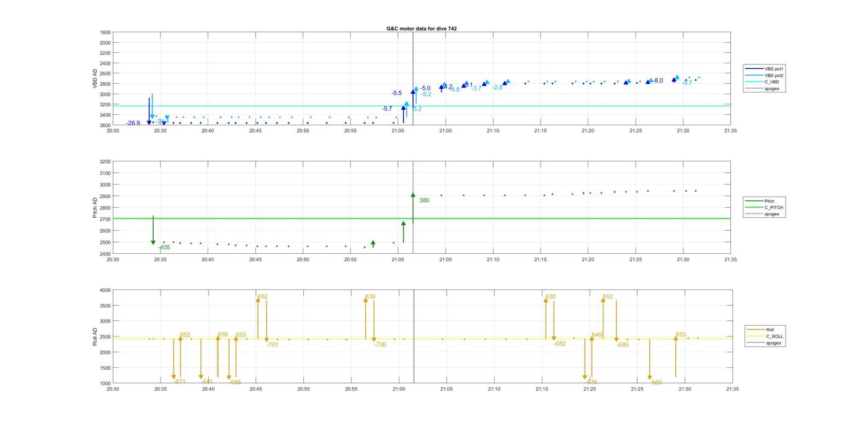Viewport: 868px width, 430px height.
Task: Select the "VBD pot2" legend entry
Action: (x=774, y=76)
